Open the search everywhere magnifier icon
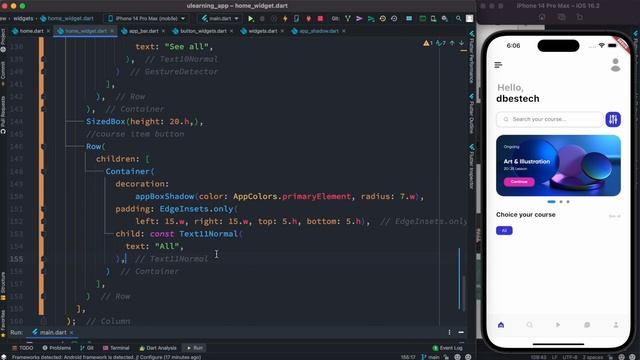Viewport: 640px width, 360px height. point(459,18)
